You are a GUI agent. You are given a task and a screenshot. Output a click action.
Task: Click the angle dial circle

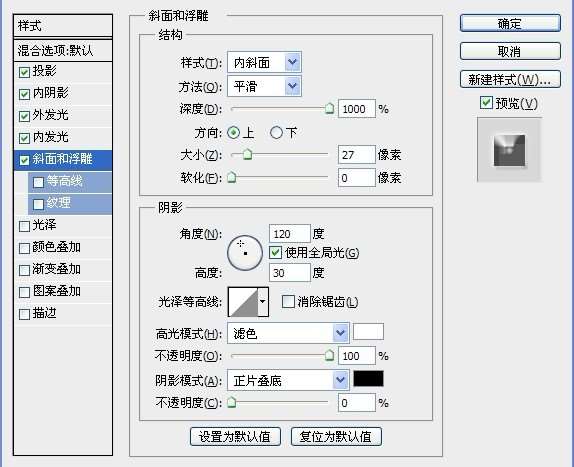[245, 253]
